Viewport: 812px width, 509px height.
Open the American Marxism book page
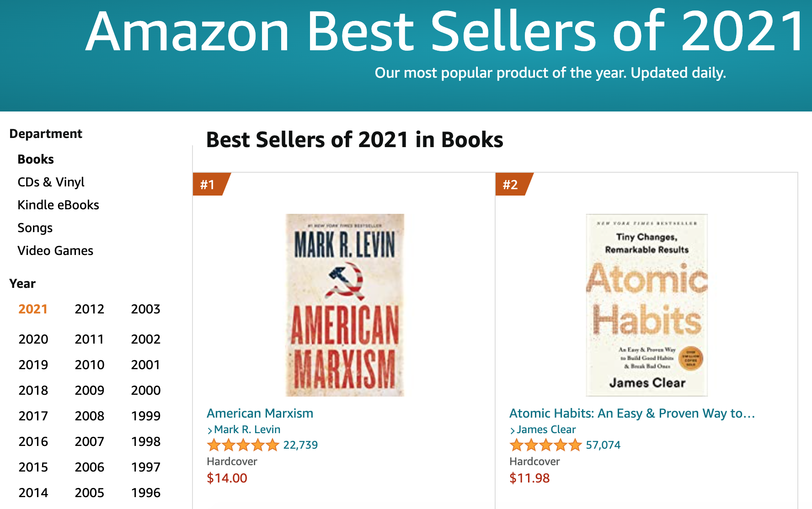pyautogui.click(x=260, y=413)
